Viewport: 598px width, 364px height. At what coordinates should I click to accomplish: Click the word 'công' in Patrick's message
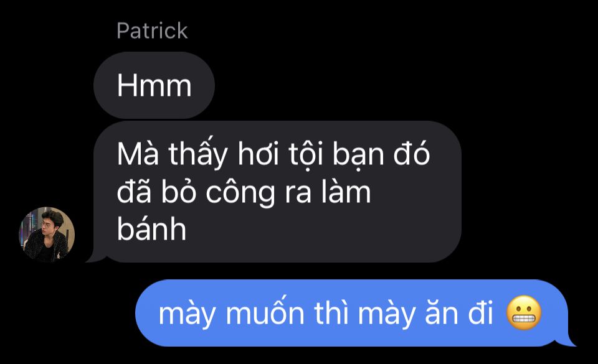240,194
